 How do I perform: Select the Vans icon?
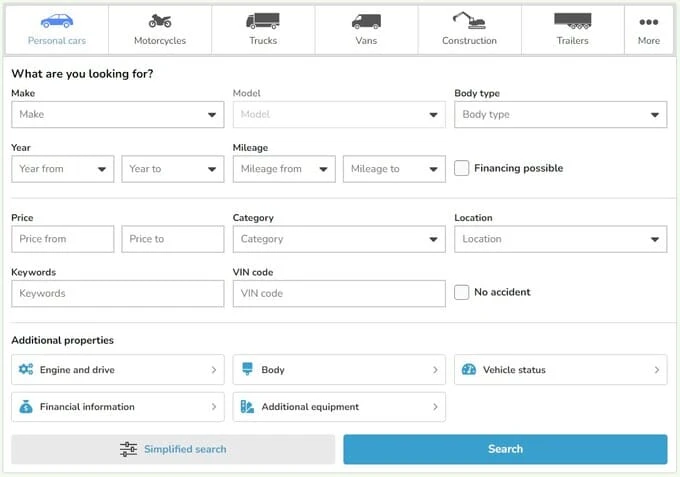tap(366, 21)
